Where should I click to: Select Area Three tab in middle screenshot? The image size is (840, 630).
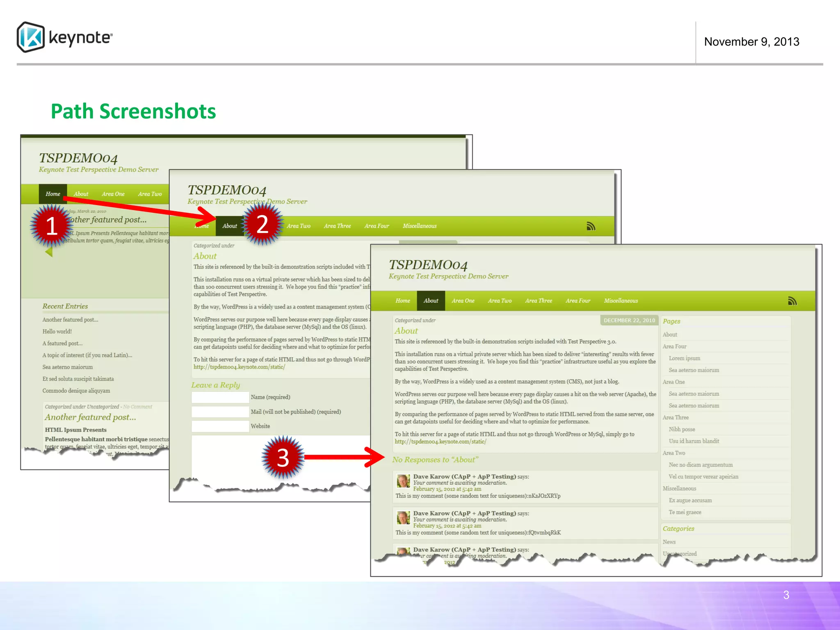(337, 226)
